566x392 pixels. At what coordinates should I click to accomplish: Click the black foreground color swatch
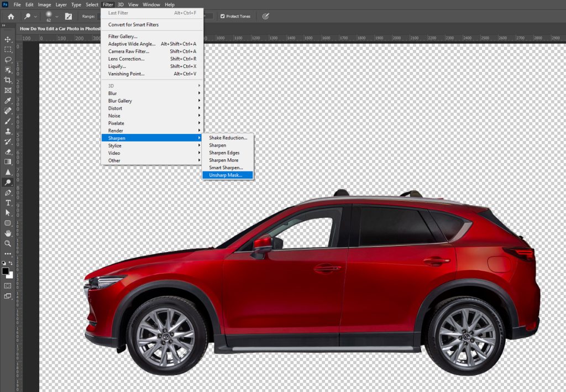pos(6,271)
